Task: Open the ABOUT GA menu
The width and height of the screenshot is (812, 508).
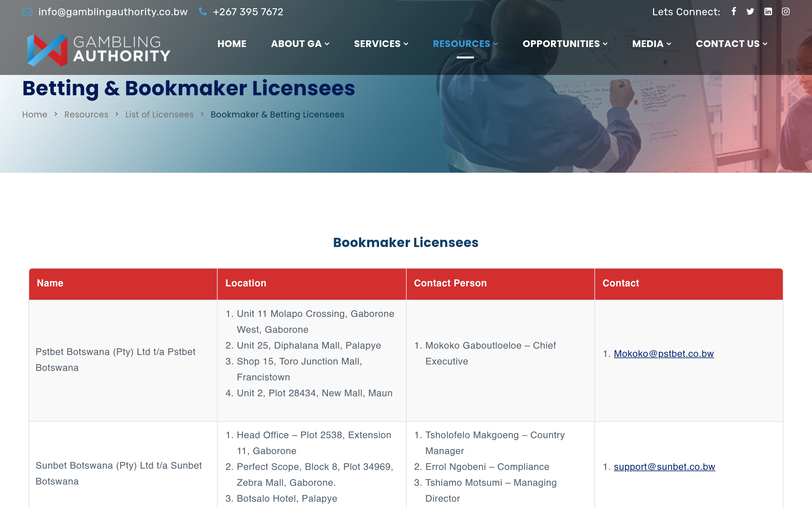Action: (x=300, y=44)
